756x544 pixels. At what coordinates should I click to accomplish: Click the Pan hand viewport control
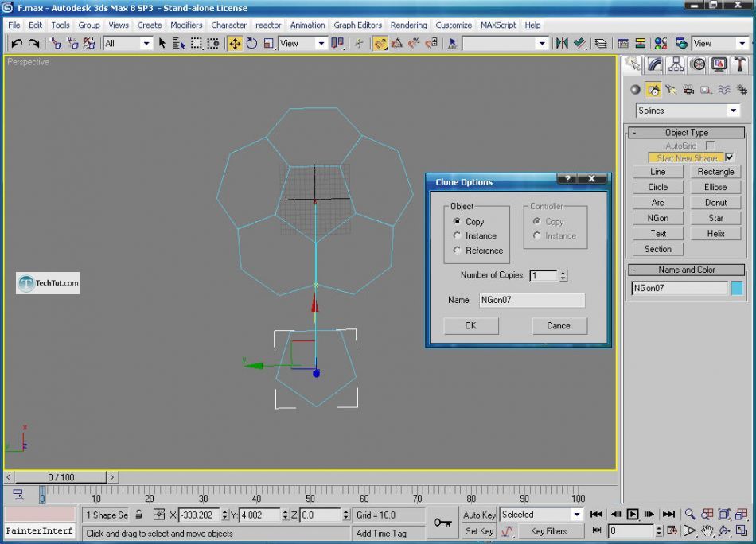point(707,531)
